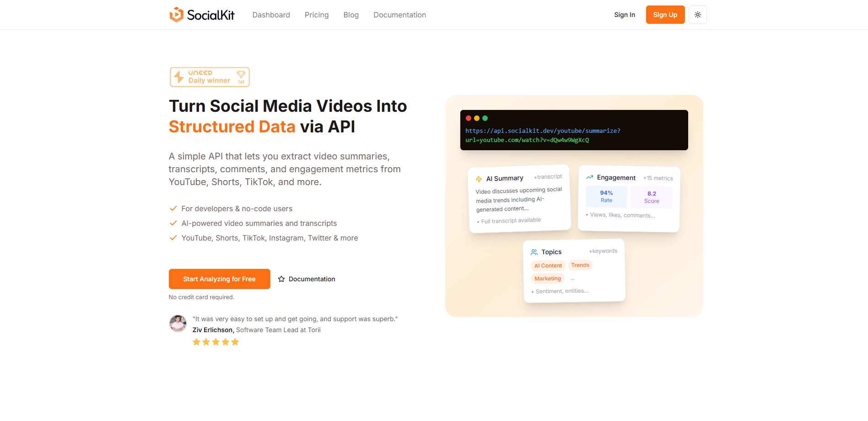This screenshot has width=868, height=421.
Task: Click the api.socialkit.dev URL text
Action: 543,135
